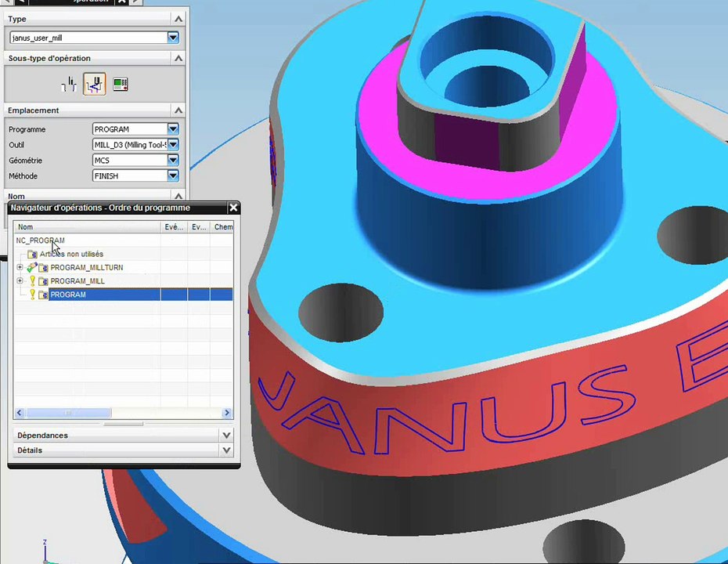Viewport: 728px width, 564px height.
Task: Click the Ev... column header
Action: click(x=199, y=226)
